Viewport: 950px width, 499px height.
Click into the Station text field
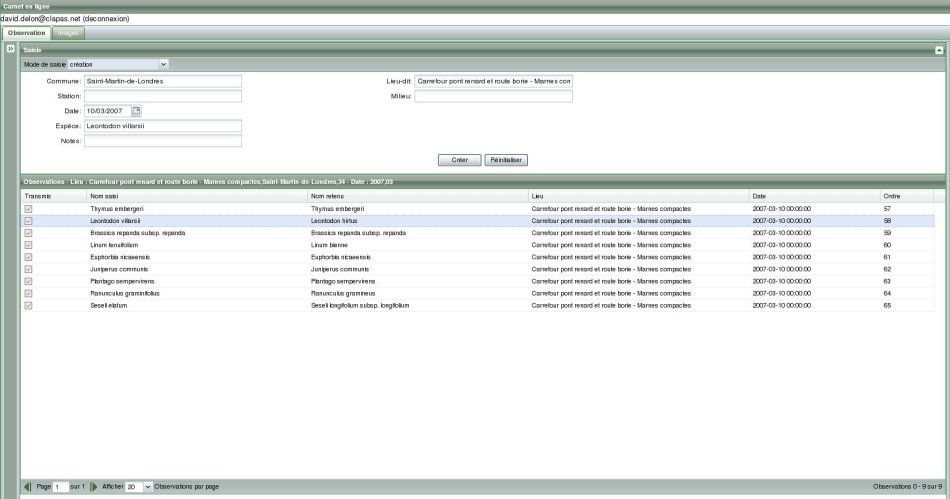pos(163,96)
